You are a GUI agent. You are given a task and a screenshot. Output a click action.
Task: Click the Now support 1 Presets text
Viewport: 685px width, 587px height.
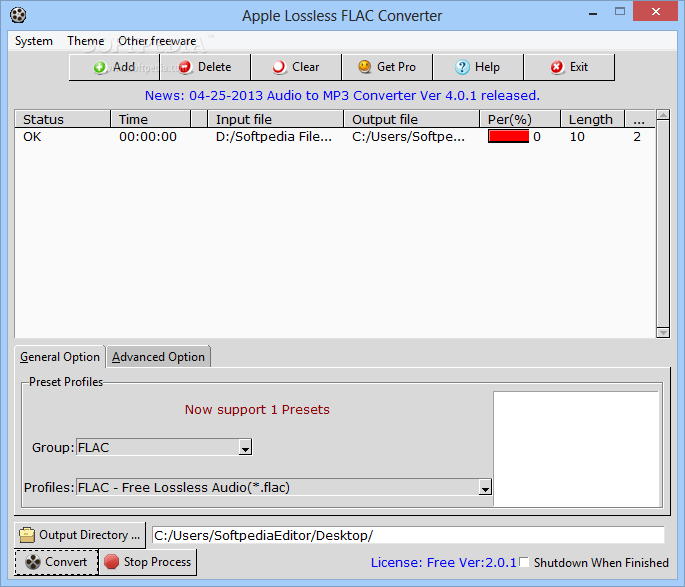click(257, 410)
